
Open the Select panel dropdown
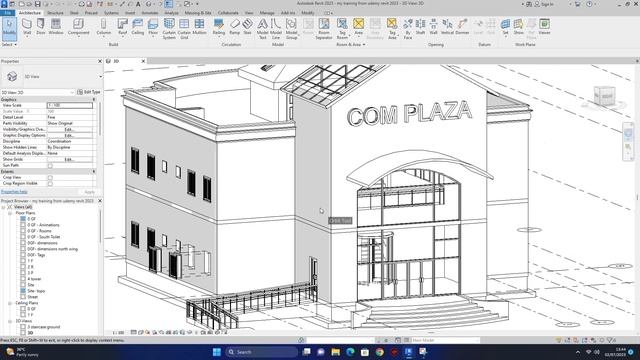(x=9, y=44)
